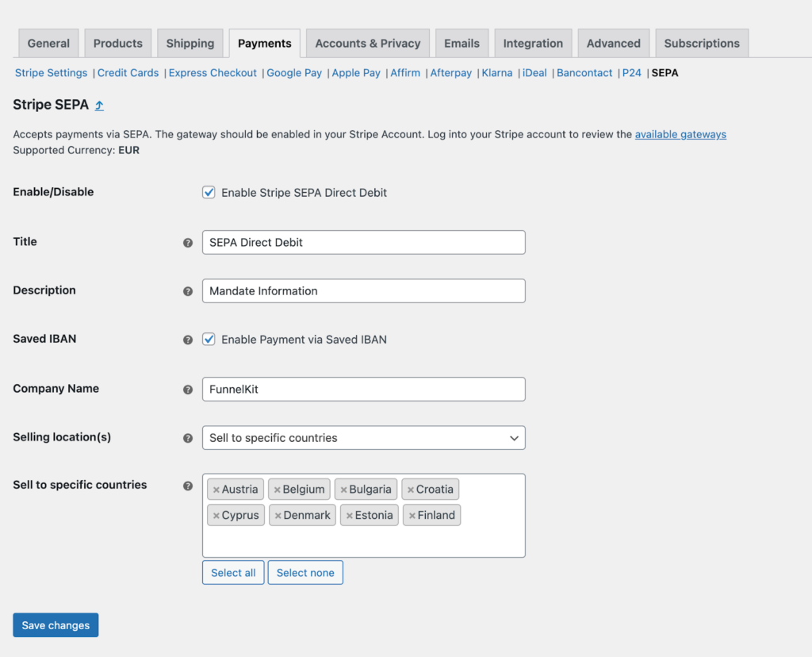Image resolution: width=812 pixels, height=657 pixels.
Task: Navigate to the Credit Cards settings section
Action: pos(128,72)
